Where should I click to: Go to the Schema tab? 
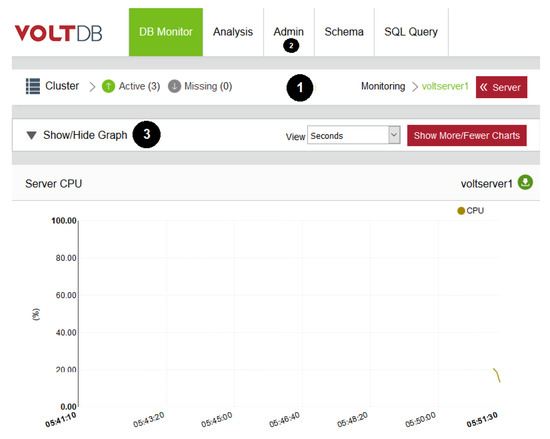344,32
